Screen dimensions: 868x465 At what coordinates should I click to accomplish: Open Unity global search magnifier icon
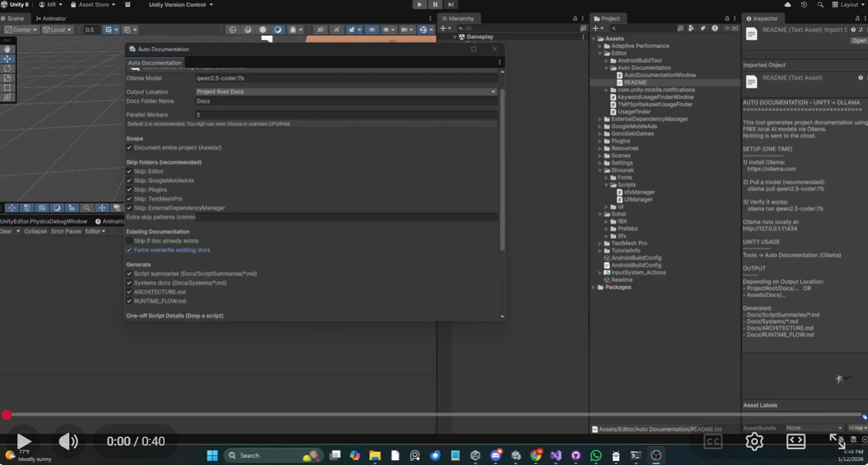(820, 5)
